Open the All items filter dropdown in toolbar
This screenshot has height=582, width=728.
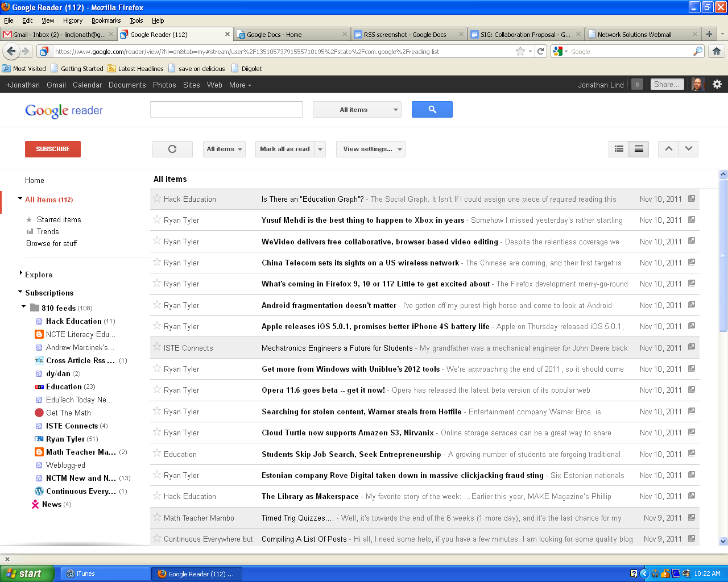click(x=224, y=149)
